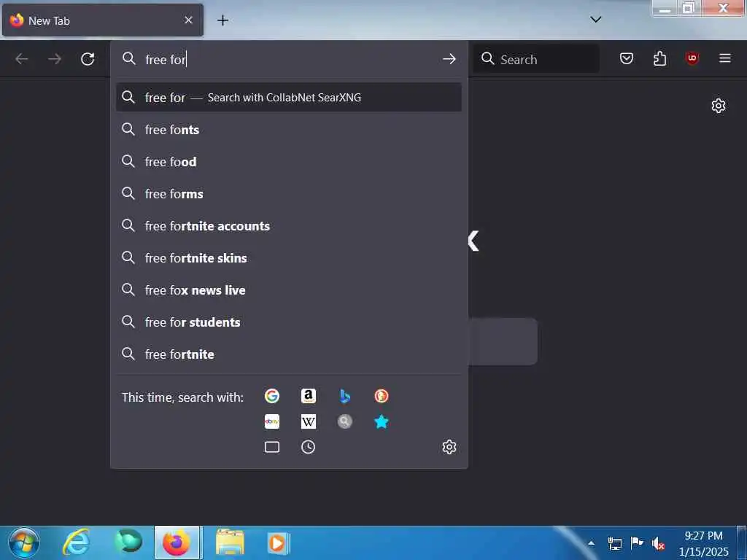The width and height of the screenshot is (747, 560).
Task: Show hidden tray icons arrow
Action: click(x=591, y=542)
